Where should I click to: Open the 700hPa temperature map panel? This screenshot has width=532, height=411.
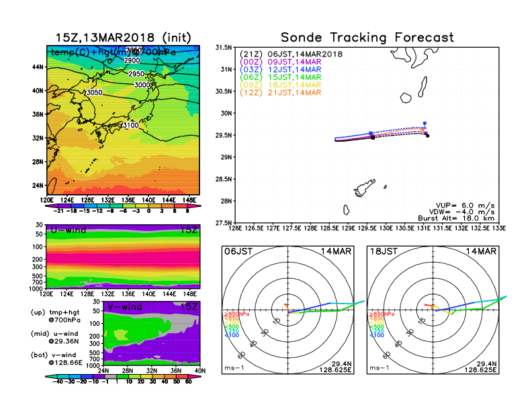tap(123, 120)
